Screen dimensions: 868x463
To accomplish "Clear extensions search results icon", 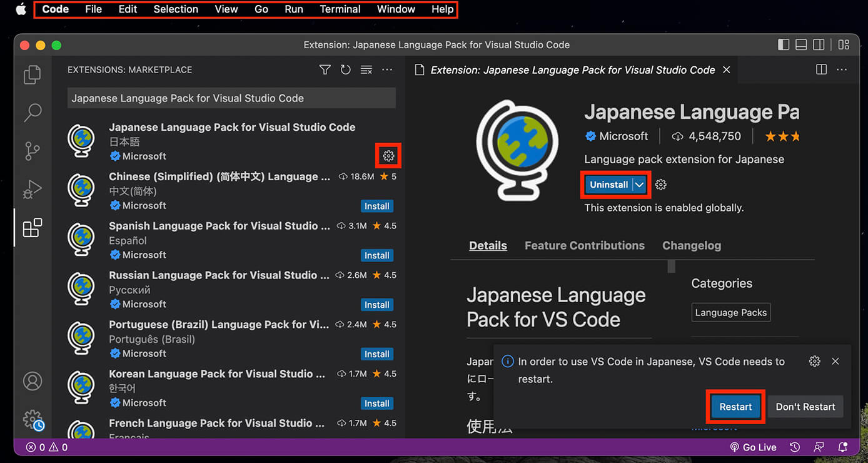I will (366, 69).
